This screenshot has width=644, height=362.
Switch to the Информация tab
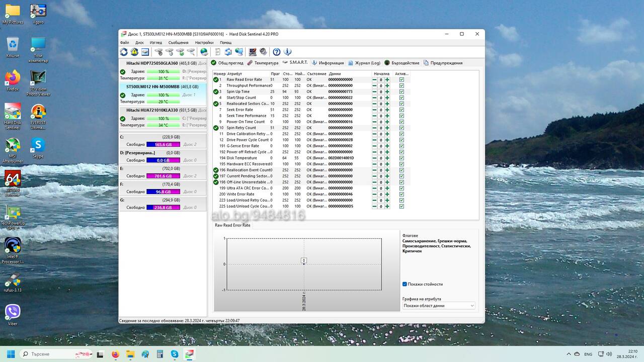[328, 63]
